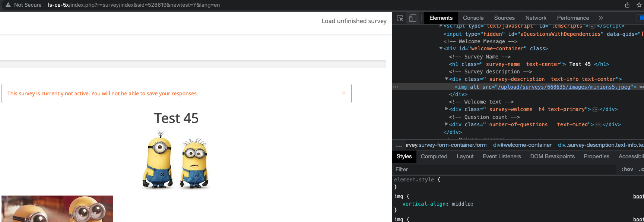The height and width of the screenshot is (222, 644).
Task: Open the Computed styles tab
Action: (434, 156)
